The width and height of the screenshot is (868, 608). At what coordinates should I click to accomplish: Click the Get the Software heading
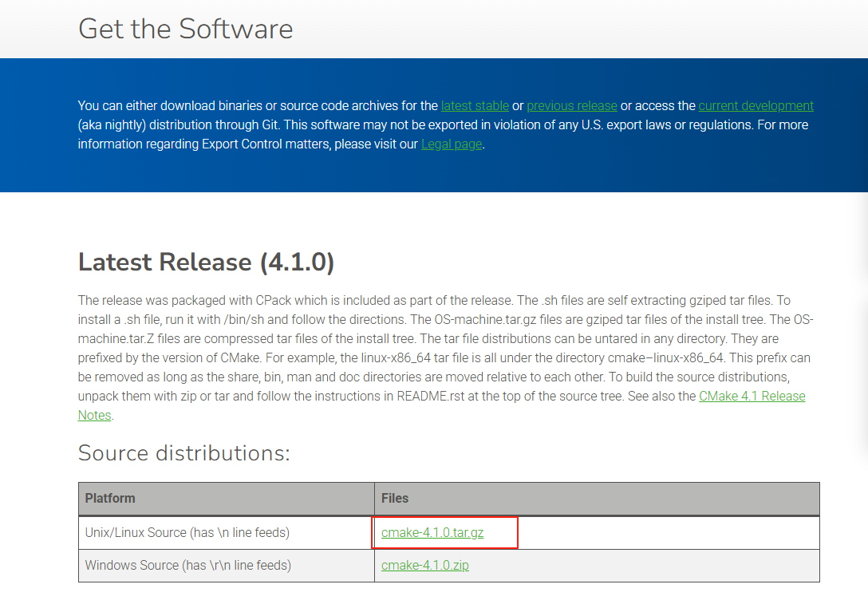[185, 29]
